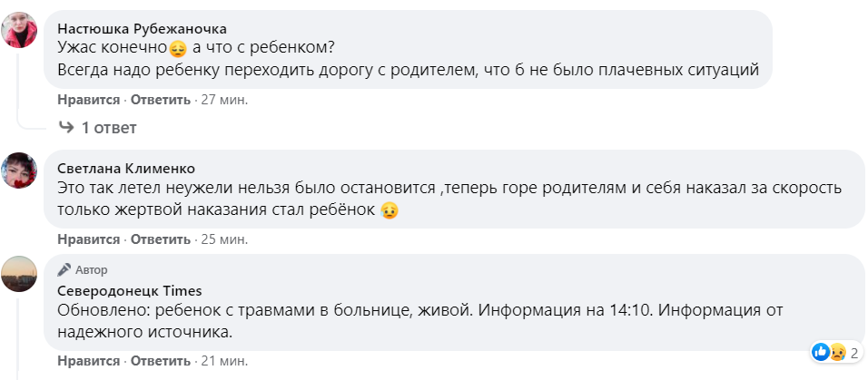Click Северодонецк Times profile avatar

coord(18,274)
